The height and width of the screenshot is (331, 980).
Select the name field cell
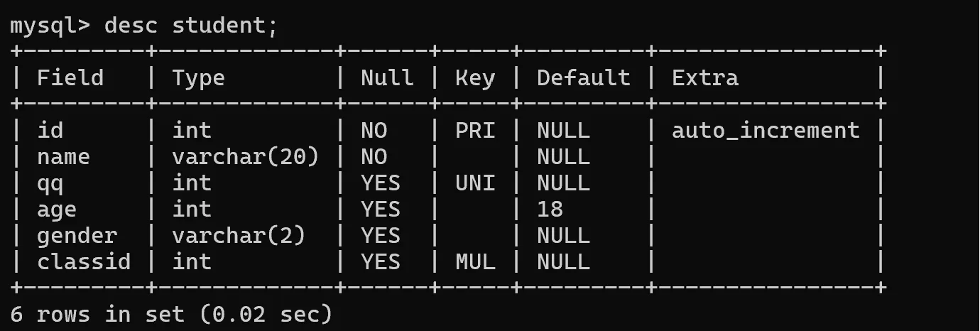click(64, 157)
